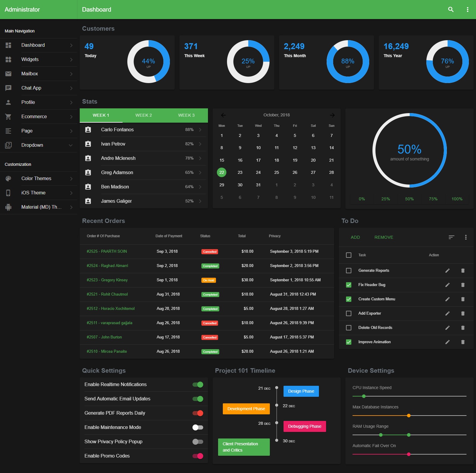Click the search icon in the header
The height and width of the screenshot is (473, 476).
coord(451,10)
